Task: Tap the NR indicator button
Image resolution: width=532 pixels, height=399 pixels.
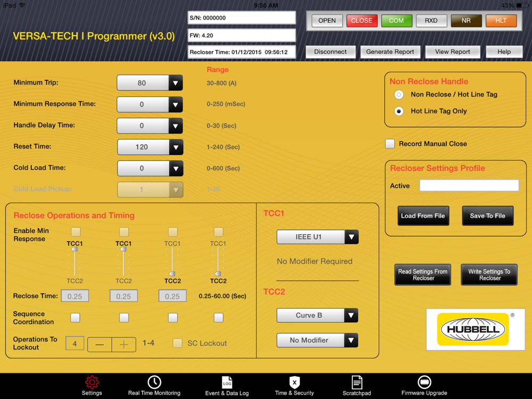Action: [466, 21]
